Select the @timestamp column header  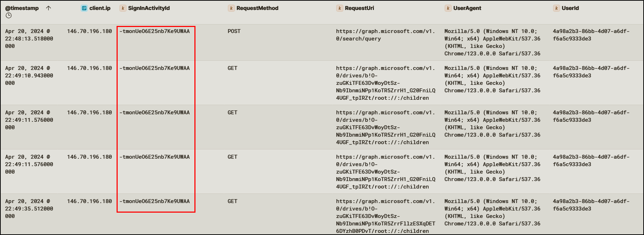(x=22, y=8)
